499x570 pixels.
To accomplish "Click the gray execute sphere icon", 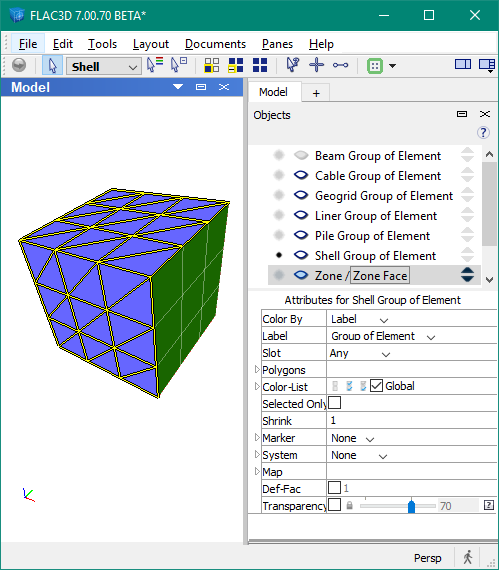I will pyautogui.click(x=19, y=65).
